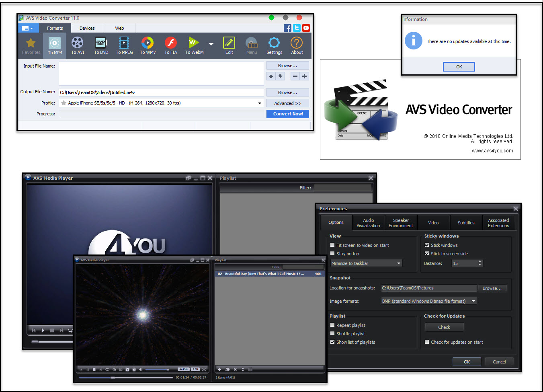
Task: Open the Settings gear in converter
Action: [x=274, y=46]
